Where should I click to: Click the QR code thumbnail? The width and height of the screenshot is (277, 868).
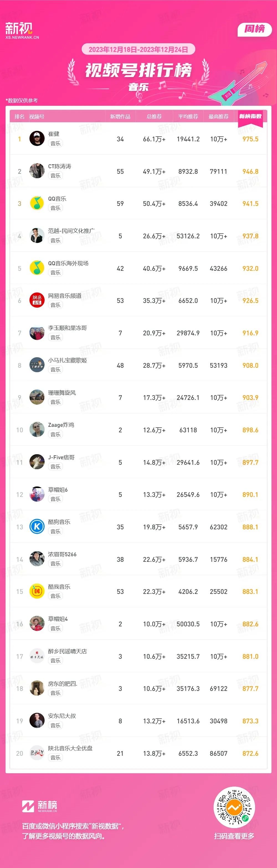[x=234, y=807]
